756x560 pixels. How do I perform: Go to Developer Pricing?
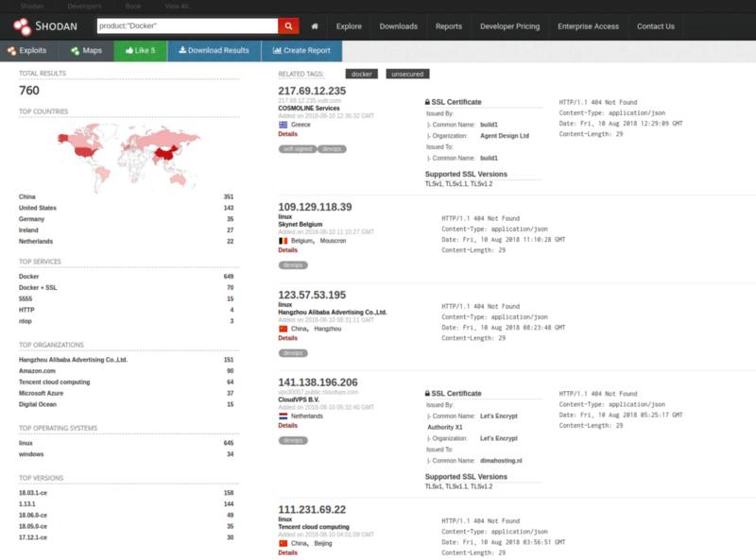click(509, 26)
